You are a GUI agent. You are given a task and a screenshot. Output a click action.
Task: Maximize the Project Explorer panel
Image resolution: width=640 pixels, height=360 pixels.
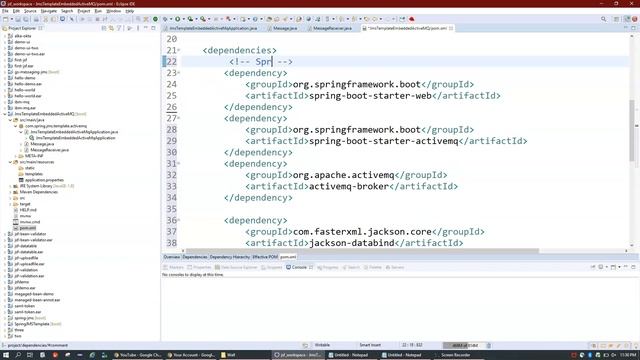click(153, 28)
